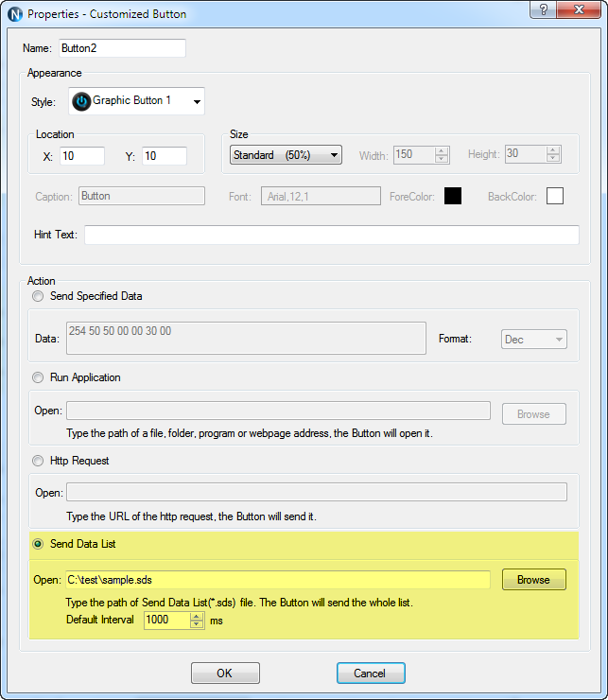Viewport: 608px width, 700px height.
Task: Close the Properties dialog window
Action: pyautogui.click(x=579, y=9)
